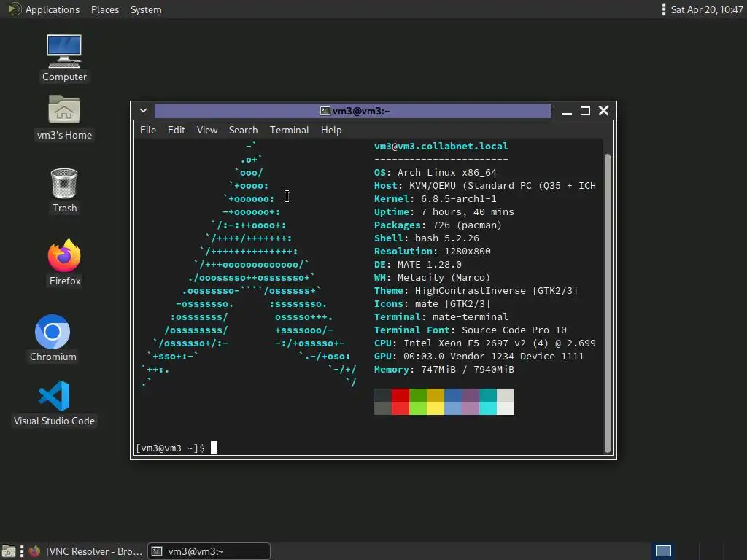Open the Applications menu
The height and width of the screenshot is (560, 747).
53,9
